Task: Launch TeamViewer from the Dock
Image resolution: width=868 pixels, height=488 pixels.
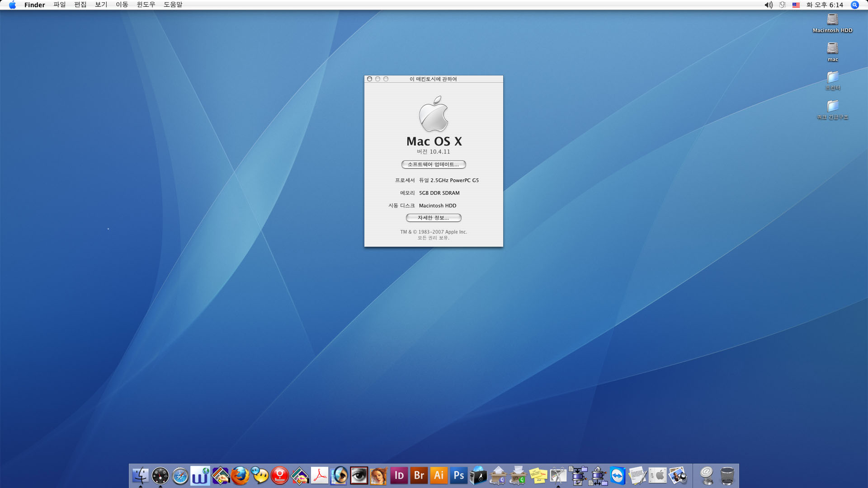Action: point(618,476)
